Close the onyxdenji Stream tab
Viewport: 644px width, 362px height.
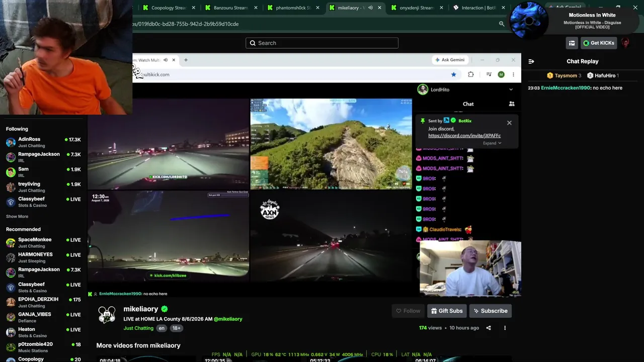(442, 8)
